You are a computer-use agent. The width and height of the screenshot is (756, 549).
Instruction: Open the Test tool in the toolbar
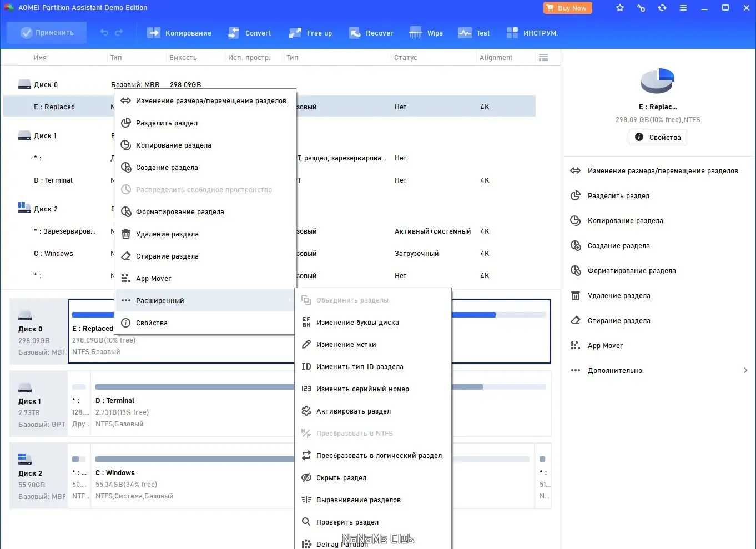pyautogui.click(x=473, y=33)
